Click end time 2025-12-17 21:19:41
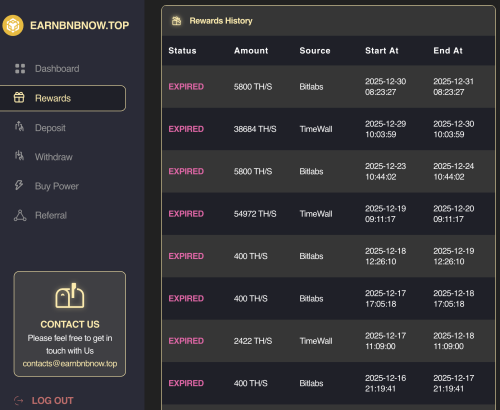 pos(453,383)
